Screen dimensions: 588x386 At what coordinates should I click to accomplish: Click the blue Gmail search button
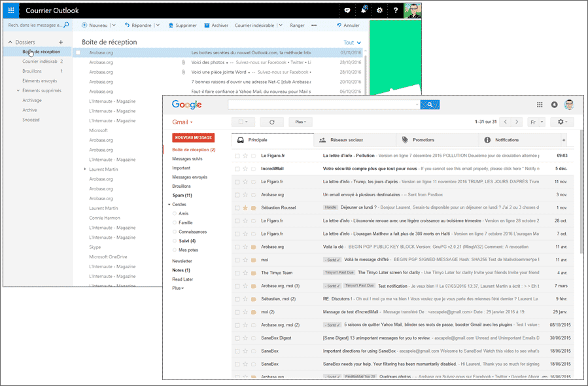coord(430,105)
